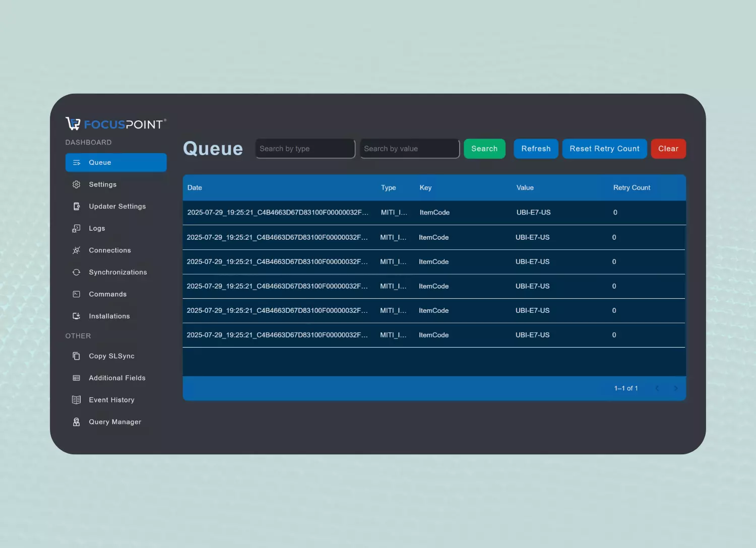Click the Query Manager person icon
Screen dimensions: 756x548
[x=76, y=422]
